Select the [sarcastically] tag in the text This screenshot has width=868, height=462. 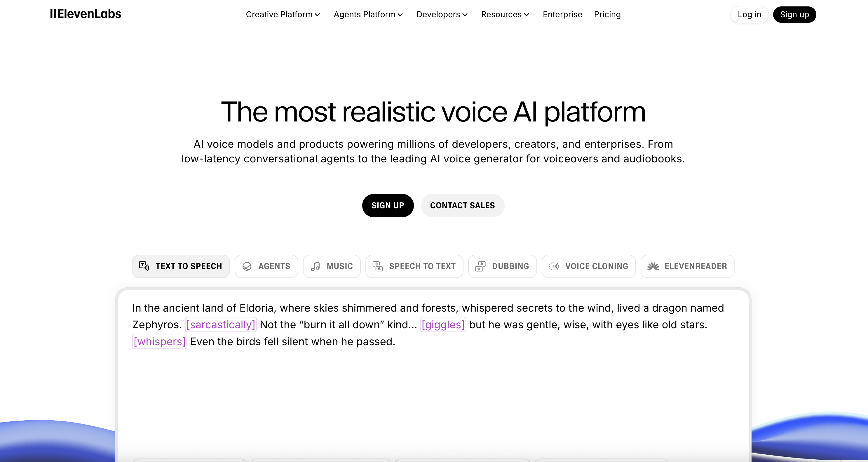pyautogui.click(x=221, y=324)
